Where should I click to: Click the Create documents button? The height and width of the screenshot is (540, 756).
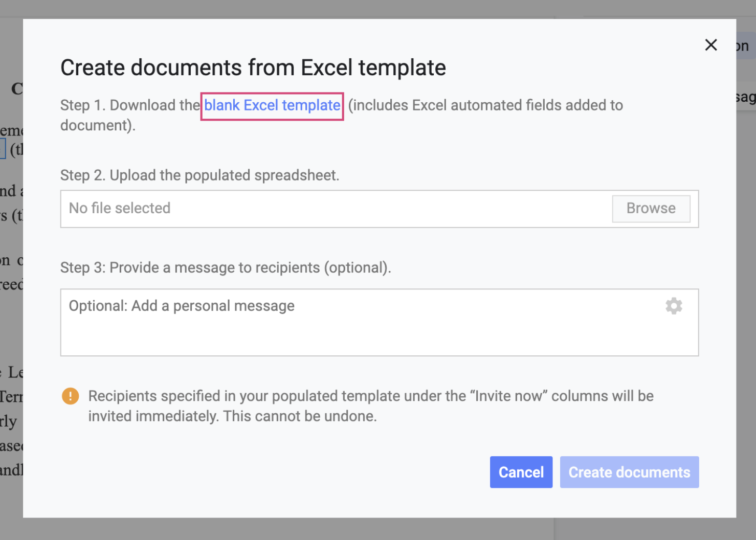coord(629,472)
